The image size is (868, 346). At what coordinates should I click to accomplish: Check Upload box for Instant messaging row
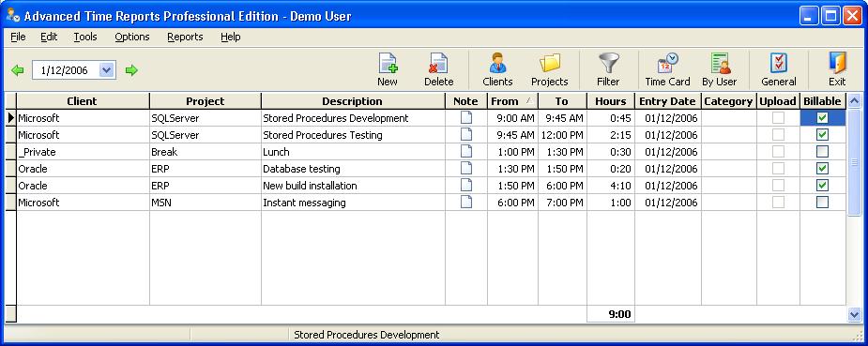778,203
